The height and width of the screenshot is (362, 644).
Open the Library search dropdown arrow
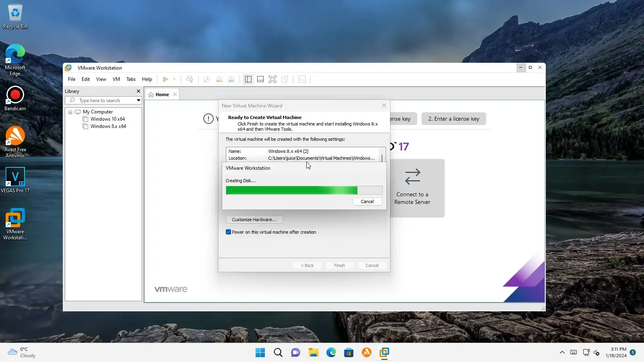(138, 100)
